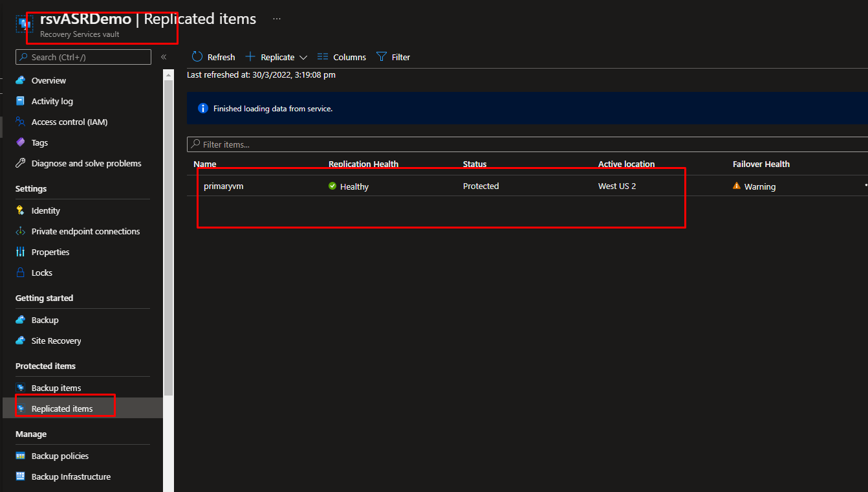The image size is (868, 492).
Task: Open the Overview menu item
Action: point(49,80)
